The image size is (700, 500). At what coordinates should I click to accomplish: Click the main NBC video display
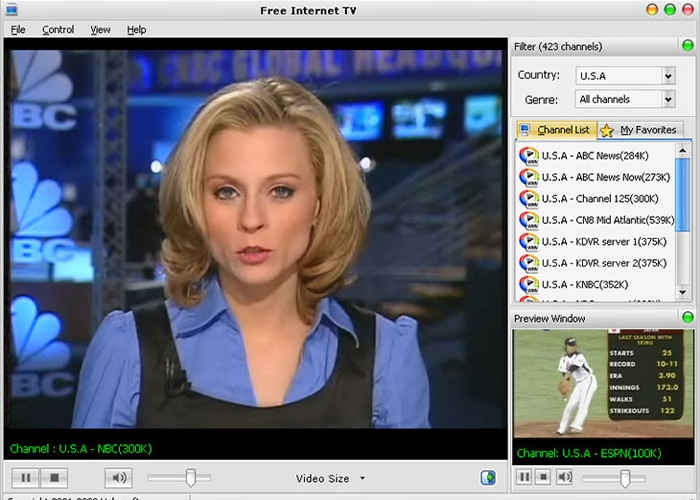pyautogui.click(x=256, y=239)
